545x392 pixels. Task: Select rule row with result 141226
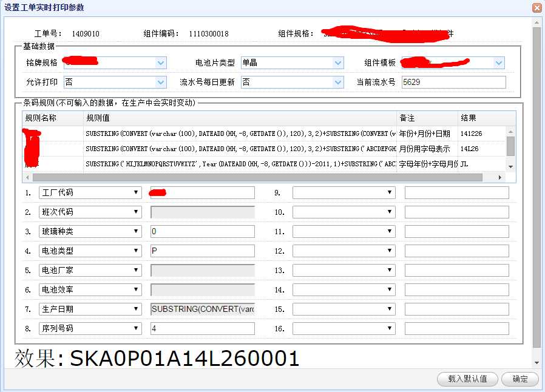coord(264,133)
